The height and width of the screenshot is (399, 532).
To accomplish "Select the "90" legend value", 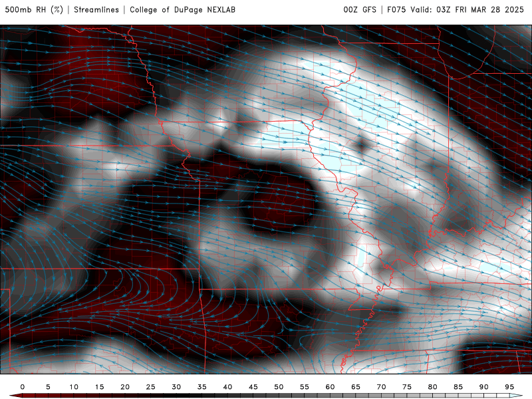I will pos(484,387).
